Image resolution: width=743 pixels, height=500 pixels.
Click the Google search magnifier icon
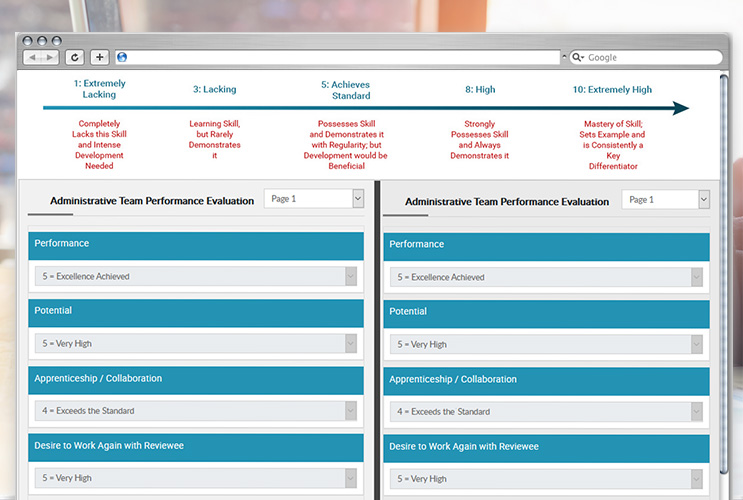point(577,57)
